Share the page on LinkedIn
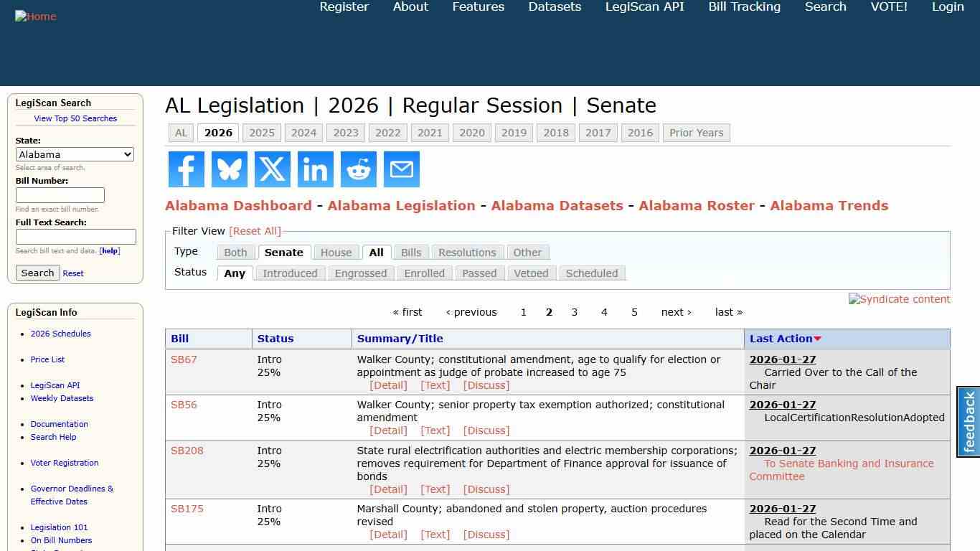Image resolution: width=980 pixels, height=551 pixels. pos(315,169)
